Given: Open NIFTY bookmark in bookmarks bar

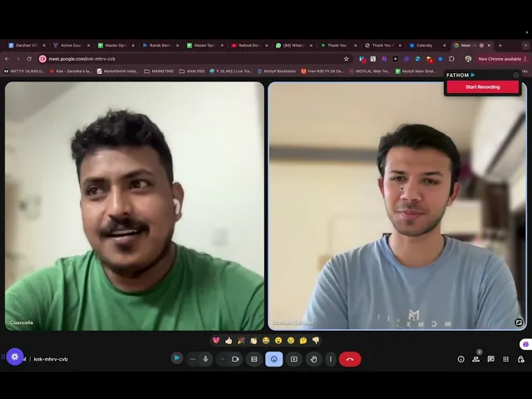Looking at the screenshot, I should point(24,71).
